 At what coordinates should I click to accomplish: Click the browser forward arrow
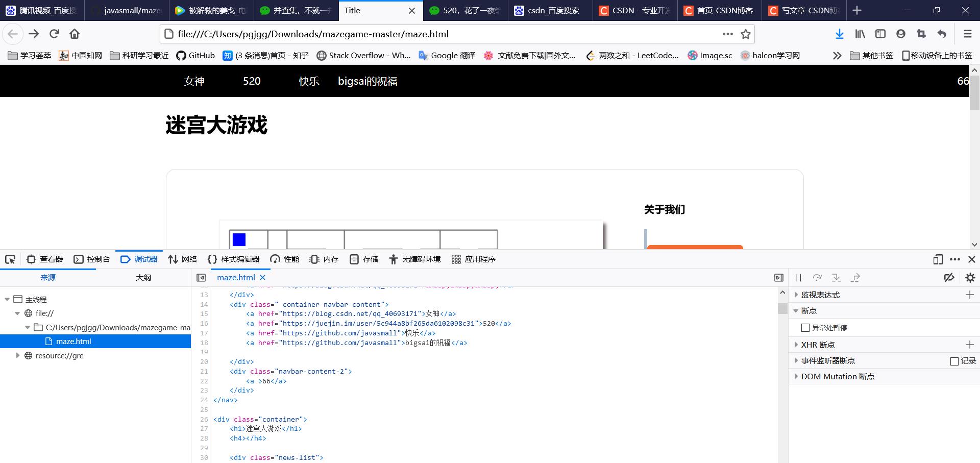[34, 34]
